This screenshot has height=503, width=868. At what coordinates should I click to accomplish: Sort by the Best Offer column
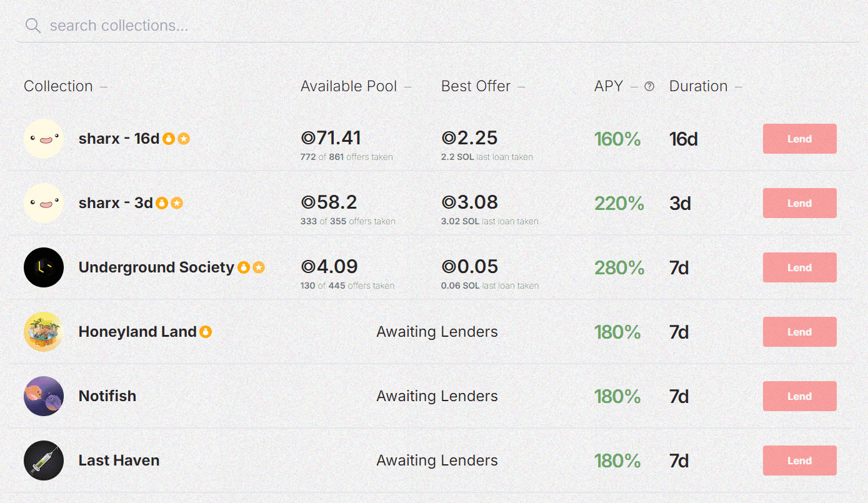(476, 86)
